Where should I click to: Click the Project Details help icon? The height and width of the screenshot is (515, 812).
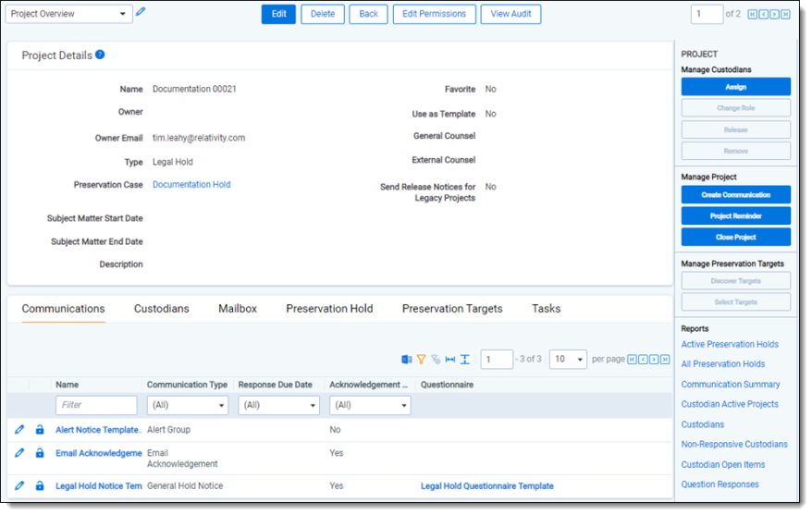tap(100, 55)
